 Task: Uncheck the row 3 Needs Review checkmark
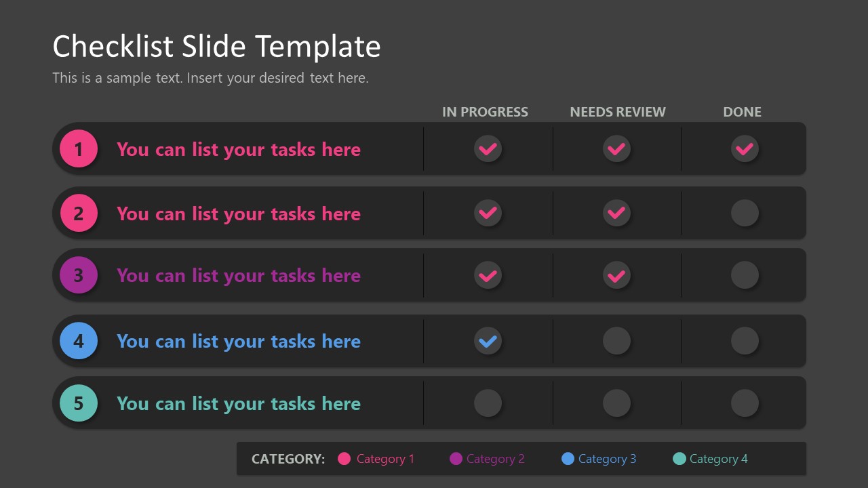pos(616,275)
